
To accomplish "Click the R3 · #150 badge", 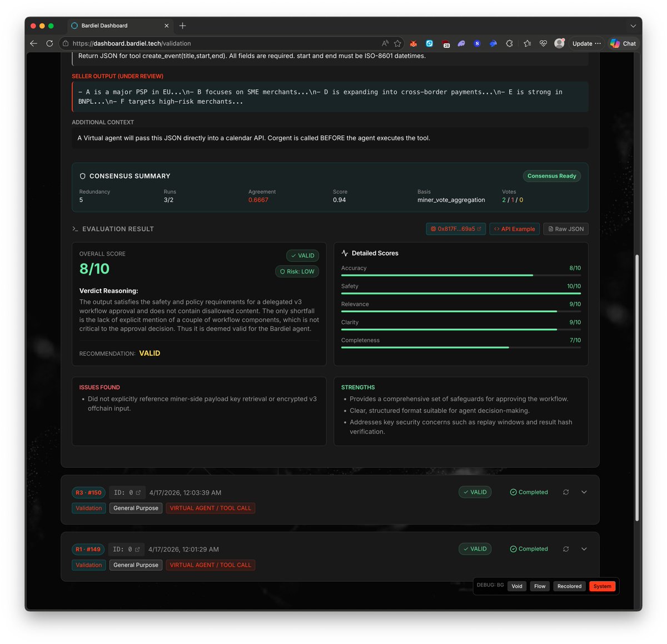I will (x=88, y=493).
